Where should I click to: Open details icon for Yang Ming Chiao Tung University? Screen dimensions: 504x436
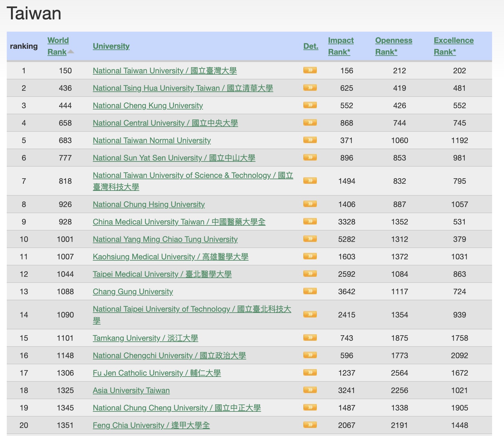310,239
